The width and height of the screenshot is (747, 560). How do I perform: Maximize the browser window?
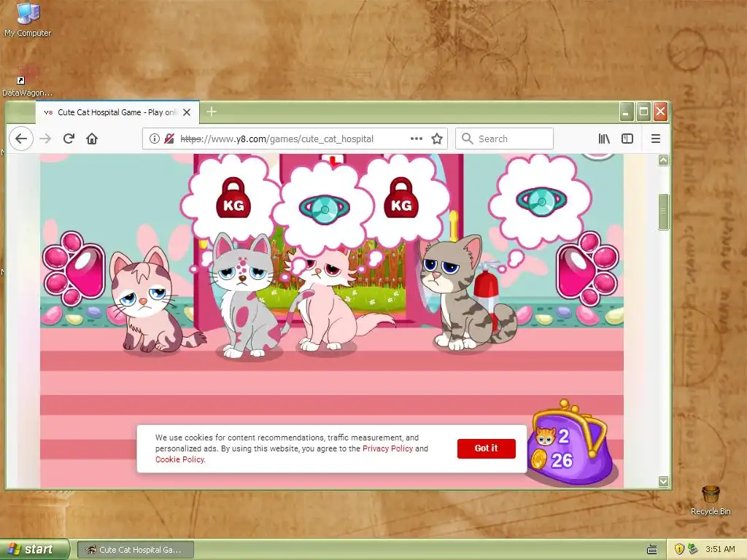point(643,112)
